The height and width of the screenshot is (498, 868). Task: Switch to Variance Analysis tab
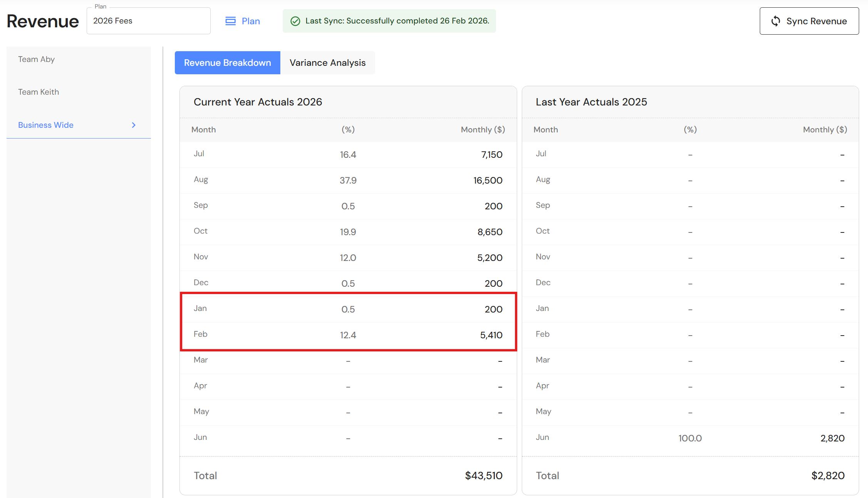pos(327,63)
